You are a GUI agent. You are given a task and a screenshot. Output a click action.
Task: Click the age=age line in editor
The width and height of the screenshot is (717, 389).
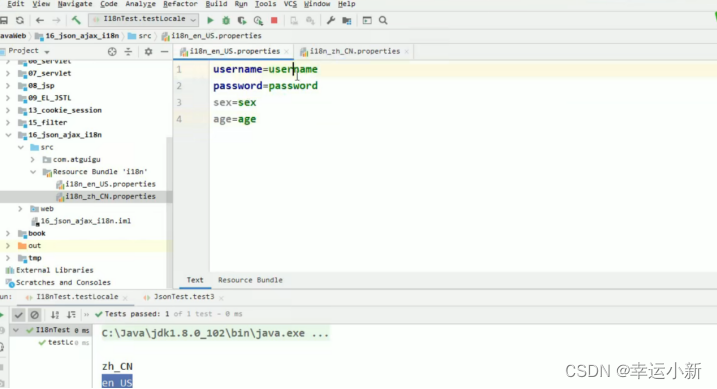[x=235, y=119]
